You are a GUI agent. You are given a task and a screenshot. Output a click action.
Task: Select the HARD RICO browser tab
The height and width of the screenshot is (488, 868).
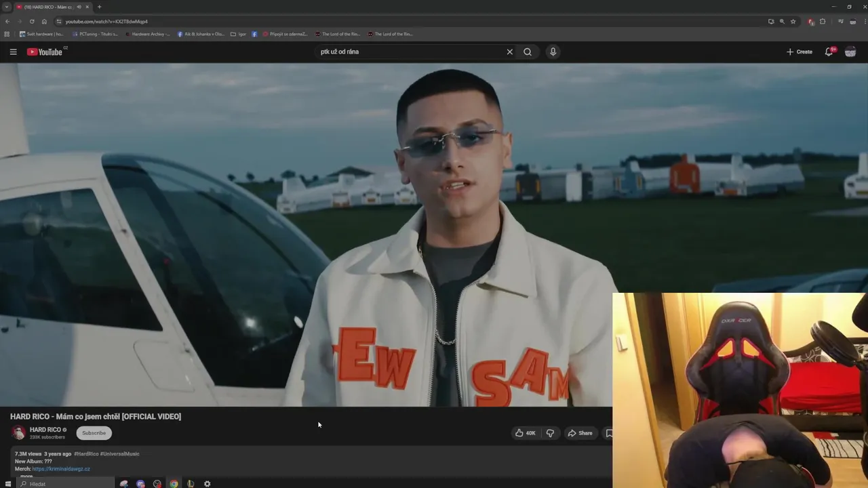pyautogui.click(x=53, y=7)
